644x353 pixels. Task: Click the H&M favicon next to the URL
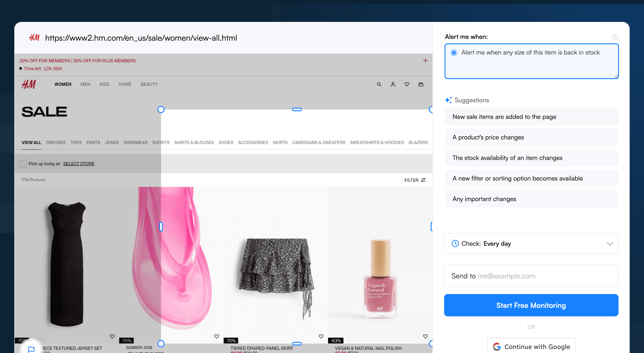point(34,38)
